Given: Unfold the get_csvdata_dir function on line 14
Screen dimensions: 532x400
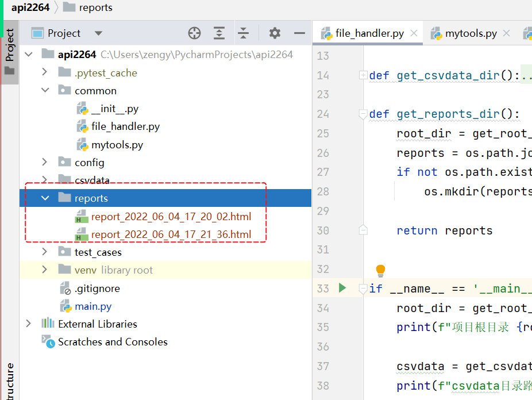Looking at the screenshot, I should click(363, 75).
